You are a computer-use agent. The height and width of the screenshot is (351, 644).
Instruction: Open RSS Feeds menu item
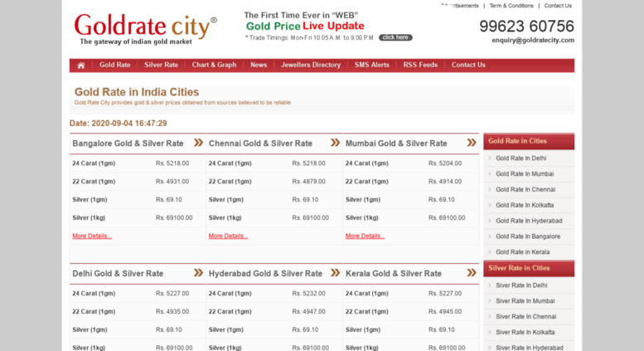coord(420,65)
